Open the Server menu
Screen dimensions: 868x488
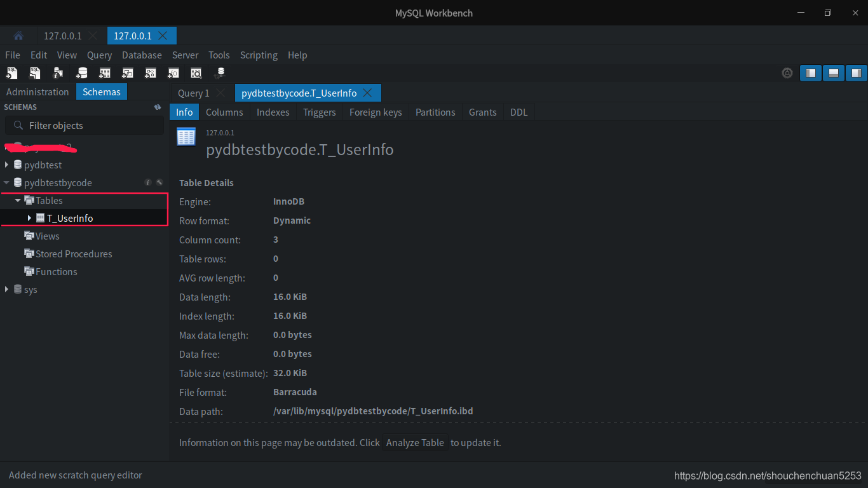click(x=186, y=55)
